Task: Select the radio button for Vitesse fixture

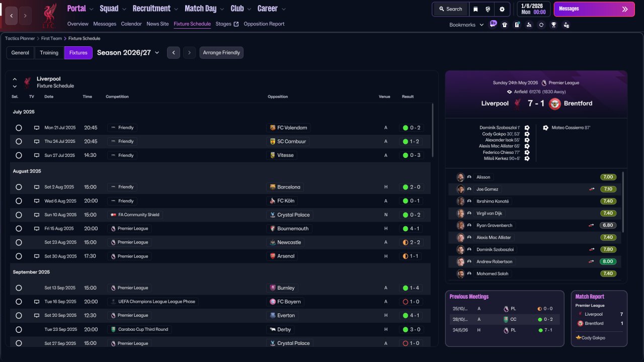Action: pos(19,155)
